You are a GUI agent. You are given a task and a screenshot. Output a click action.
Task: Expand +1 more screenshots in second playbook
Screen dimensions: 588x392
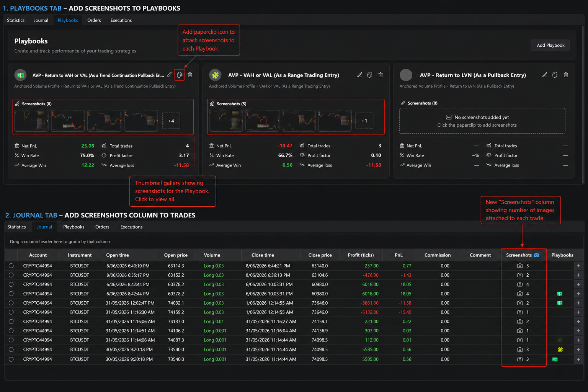pos(364,121)
